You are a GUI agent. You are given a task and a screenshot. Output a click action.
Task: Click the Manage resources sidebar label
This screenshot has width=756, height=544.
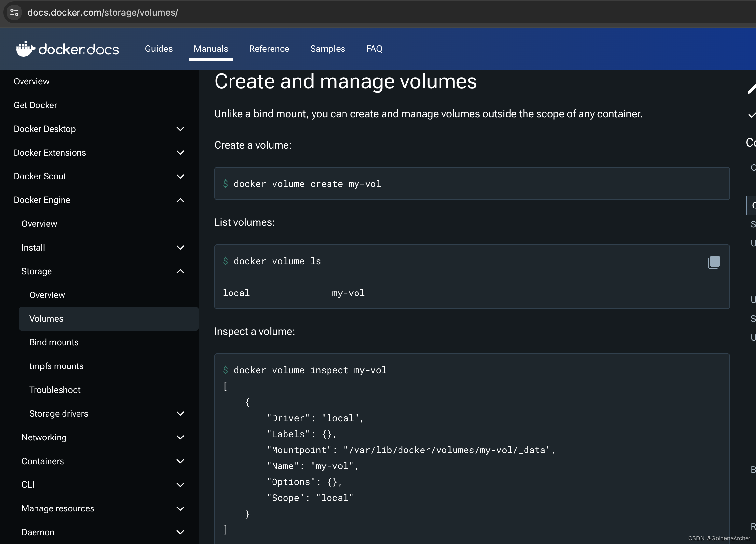(58, 508)
